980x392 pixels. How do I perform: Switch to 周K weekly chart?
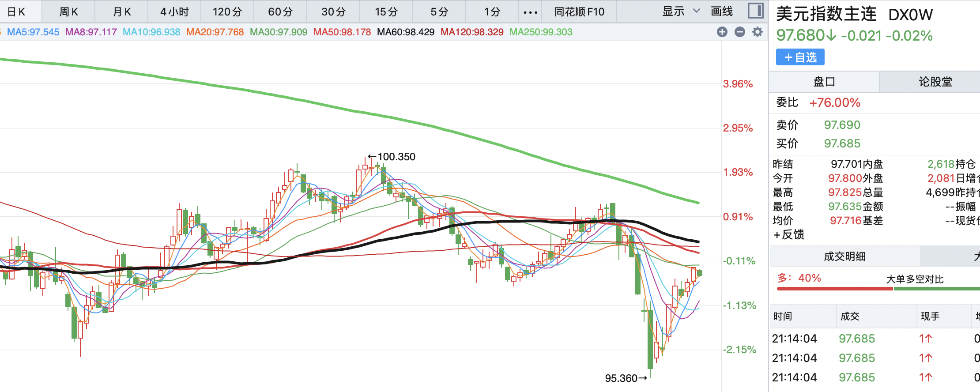pos(68,12)
